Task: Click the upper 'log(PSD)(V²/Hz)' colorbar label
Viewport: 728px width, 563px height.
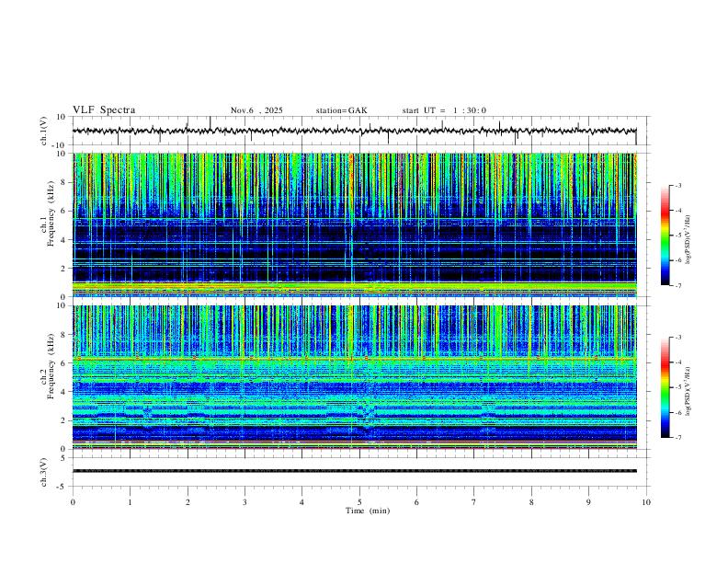Action: pyautogui.click(x=688, y=240)
